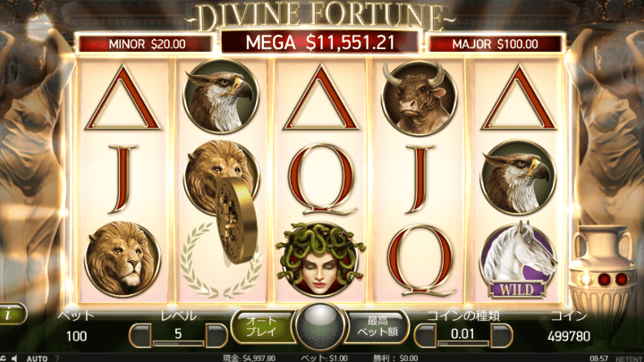Spin the reels with center round button

[x=320, y=327]
